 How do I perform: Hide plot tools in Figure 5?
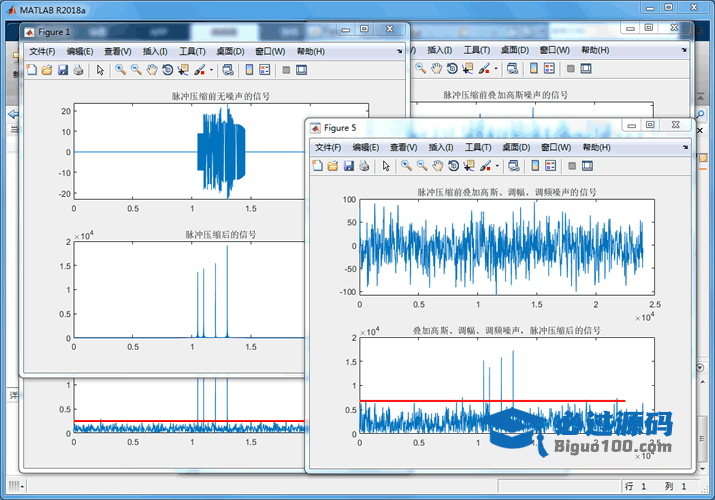point(572,166)
